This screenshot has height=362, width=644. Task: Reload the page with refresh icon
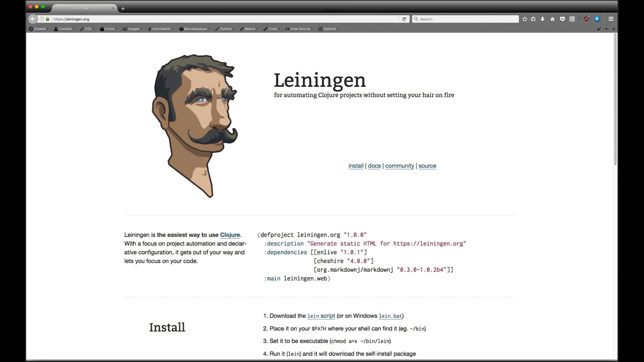coord(404,19)
